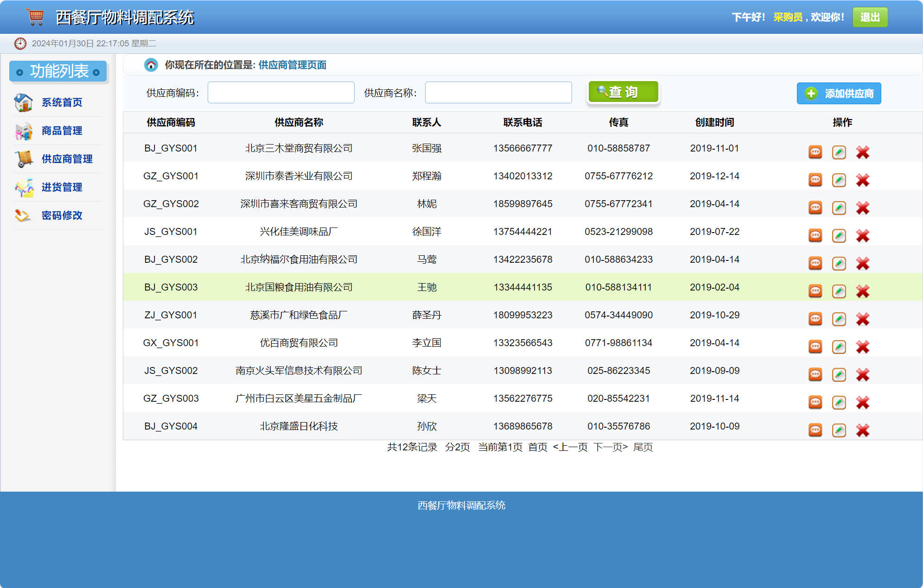Click the 退出 logout button
The height and width of the screenshot is (588, 923).
(870, 17)
